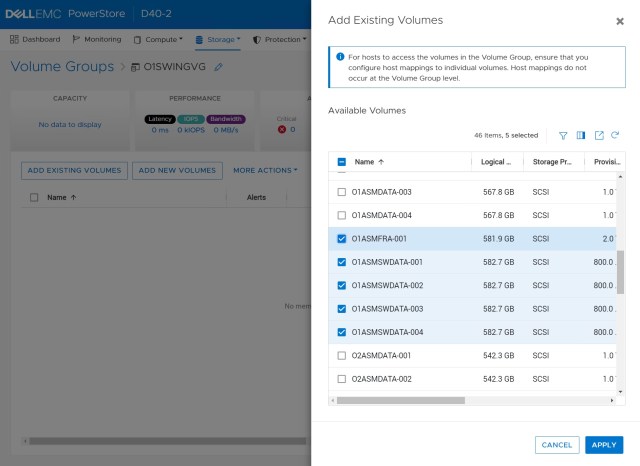Viewport: 640px width, 466px height.
Task: Click the show/hide columns icon
Action: click(581, 135)
